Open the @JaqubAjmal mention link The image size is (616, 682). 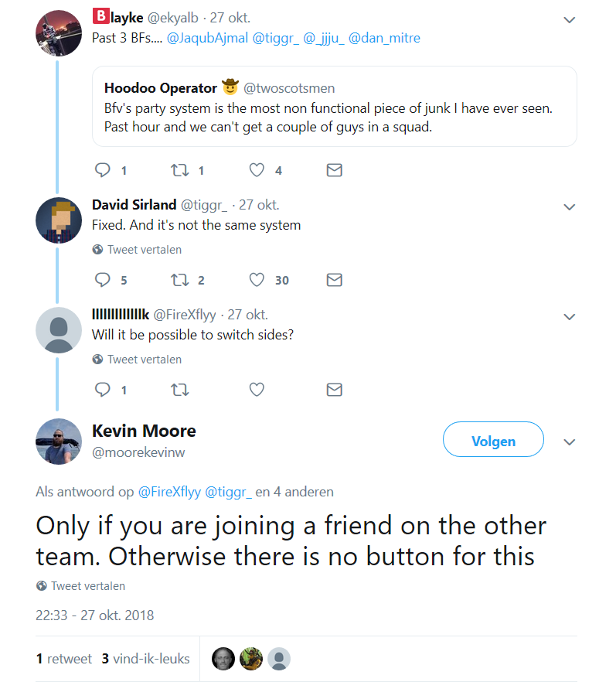[x=206, y=38]
